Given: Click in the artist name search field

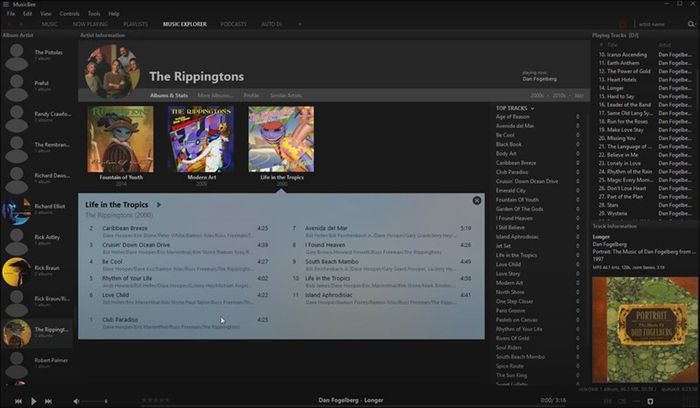Looking at the screenshot, I should click(662, 24).
